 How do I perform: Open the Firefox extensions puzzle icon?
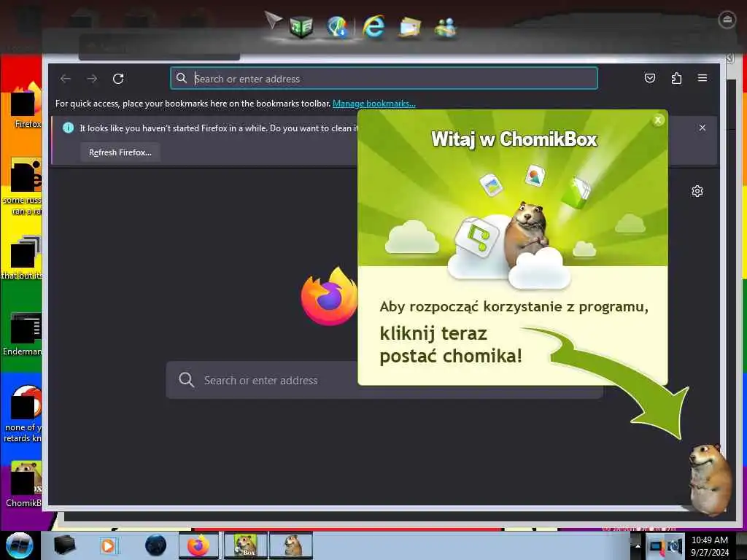coord(676,78)
